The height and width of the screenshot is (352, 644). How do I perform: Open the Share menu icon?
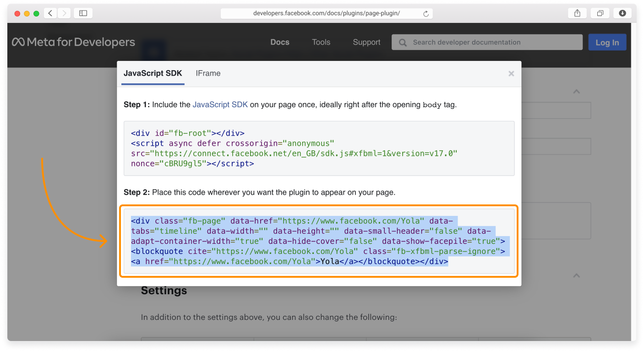pyautogui.click(x=577, y=13)
